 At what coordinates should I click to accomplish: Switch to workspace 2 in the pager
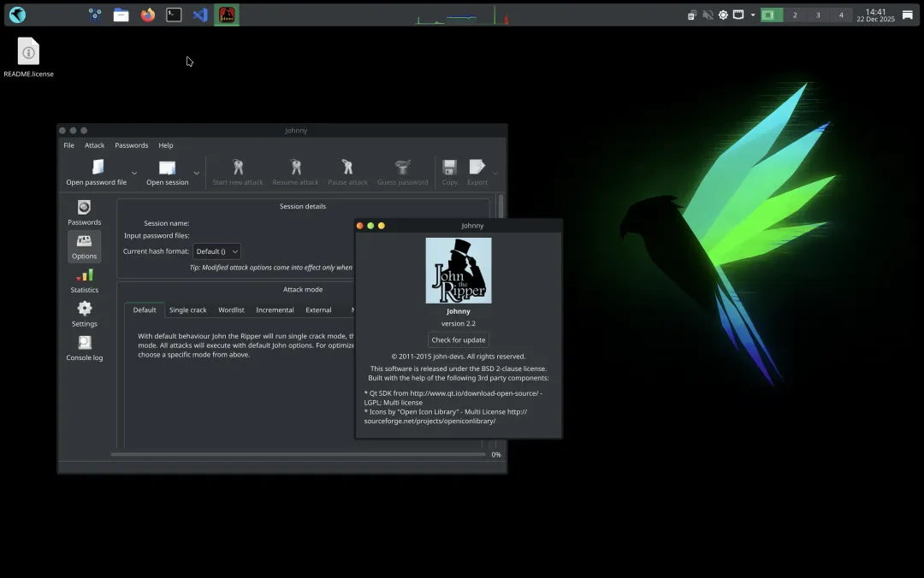[795, 15]
